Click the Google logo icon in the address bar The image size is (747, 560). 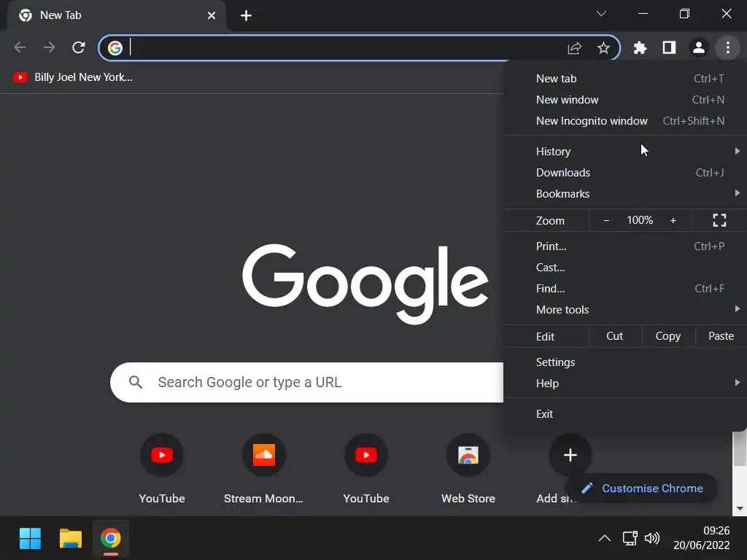(x=115, y=48)
